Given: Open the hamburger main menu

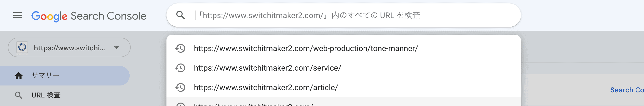Looking at the screenshot, I should pos(17,15).
